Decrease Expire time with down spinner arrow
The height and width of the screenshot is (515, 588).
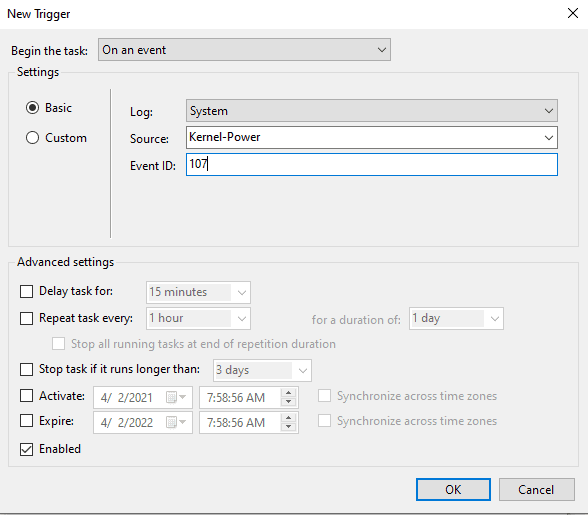point(288,427)
